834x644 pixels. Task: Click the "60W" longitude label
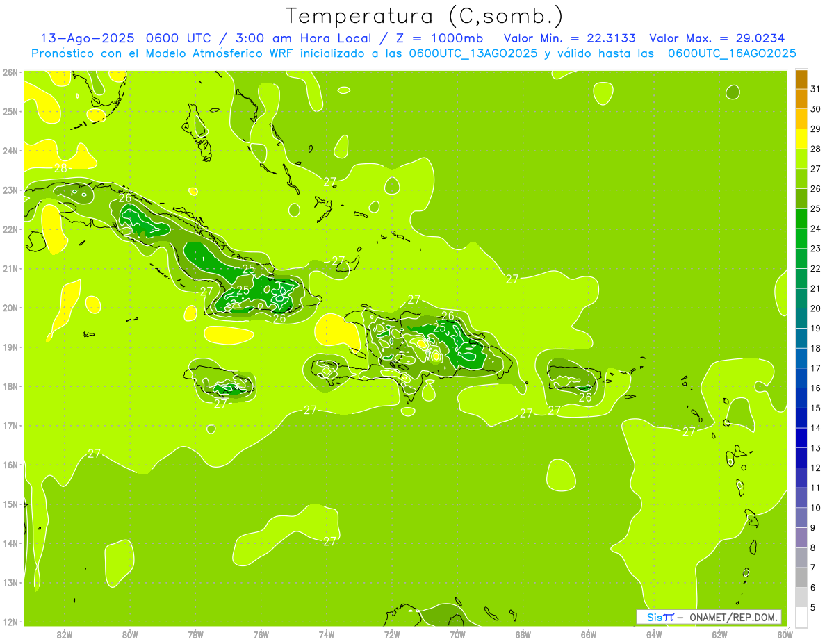[785, 634]
